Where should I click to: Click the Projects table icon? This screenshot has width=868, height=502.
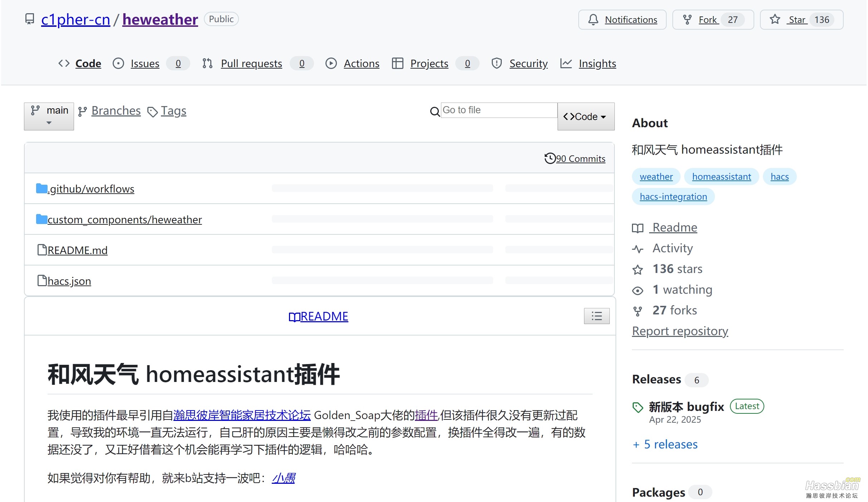pyautogui.click(x=397, y=64)
